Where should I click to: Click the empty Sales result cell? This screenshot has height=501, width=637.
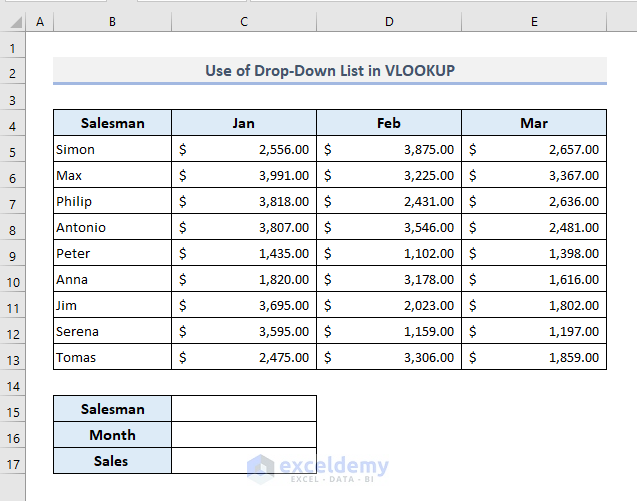tap(244, 461)
